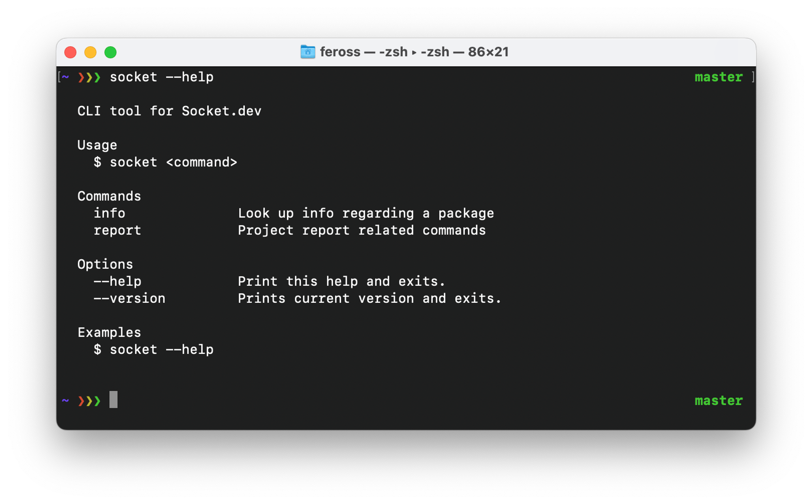Image resolution: width=812 pixels, height=504 pixels.
Task: Click the --version option text
Action: 130,298
